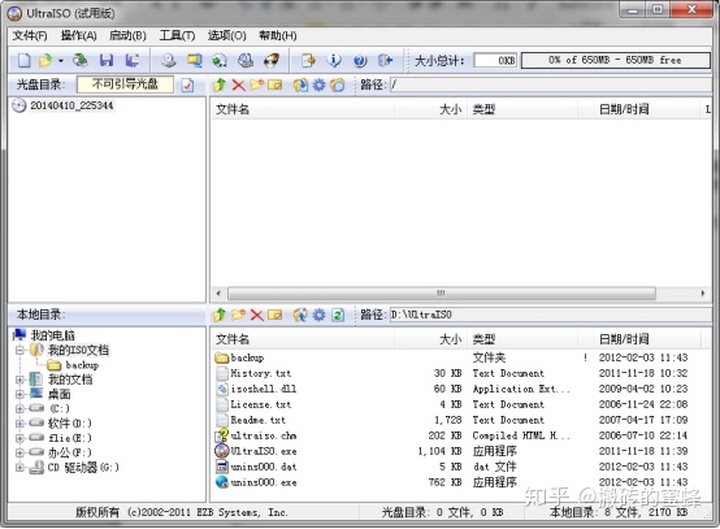The height and width of the screenshot is (529, 720).
Task: Click the Burn CD/DVD image icon
Action: click(271, 61)
